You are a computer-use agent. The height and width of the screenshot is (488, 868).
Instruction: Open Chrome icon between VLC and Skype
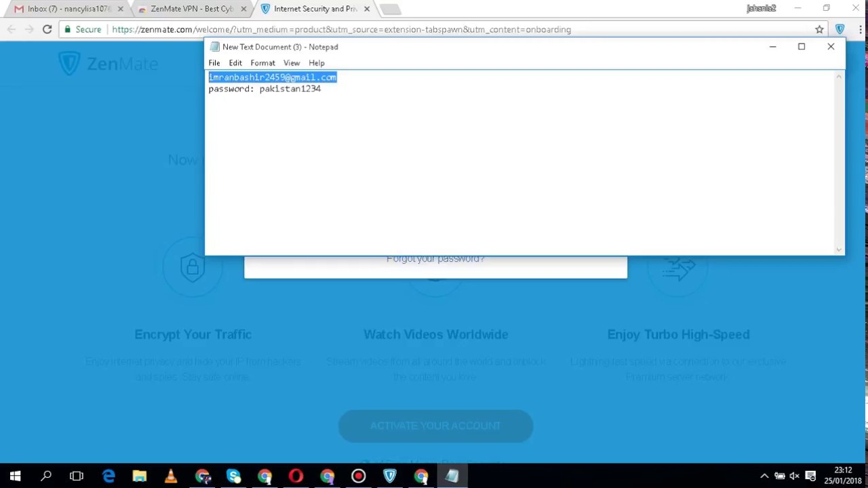click(x=202, y=476)
